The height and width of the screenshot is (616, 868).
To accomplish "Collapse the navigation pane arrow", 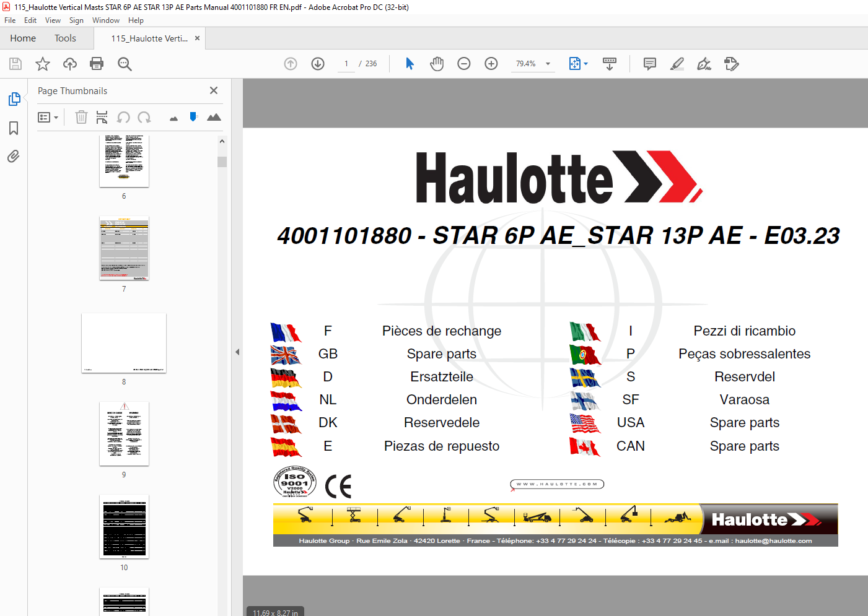I will click(237, 352).
